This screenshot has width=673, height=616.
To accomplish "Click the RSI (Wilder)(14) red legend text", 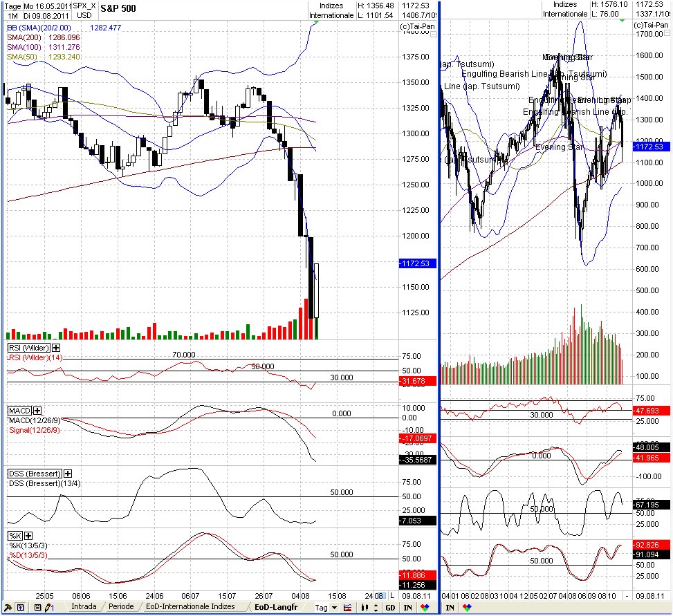I will coord(36,357).
